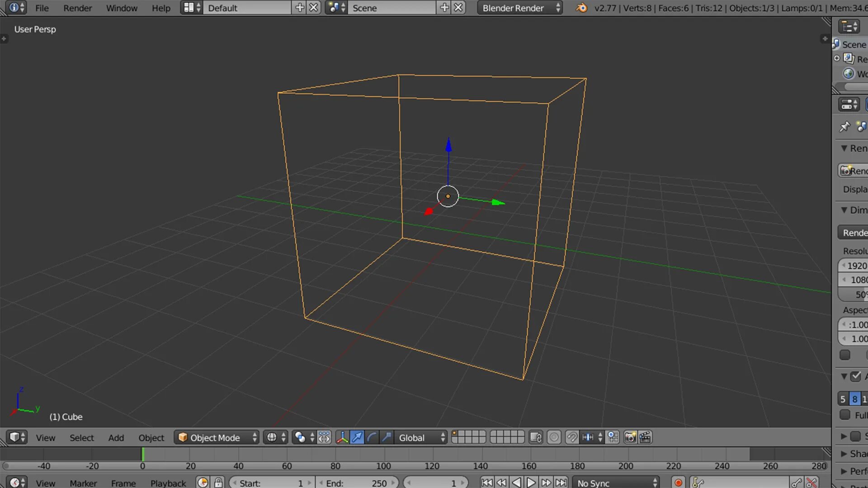Jump to the first frame with rewind control
The image size is (868, 488).
[x=487, y=483]
